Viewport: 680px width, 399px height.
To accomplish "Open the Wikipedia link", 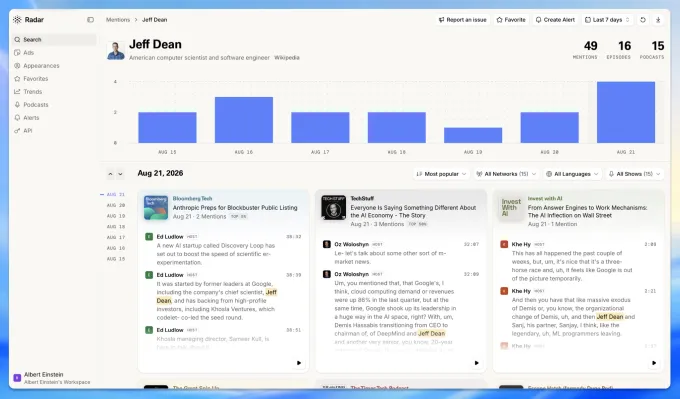I will (287, 57).
